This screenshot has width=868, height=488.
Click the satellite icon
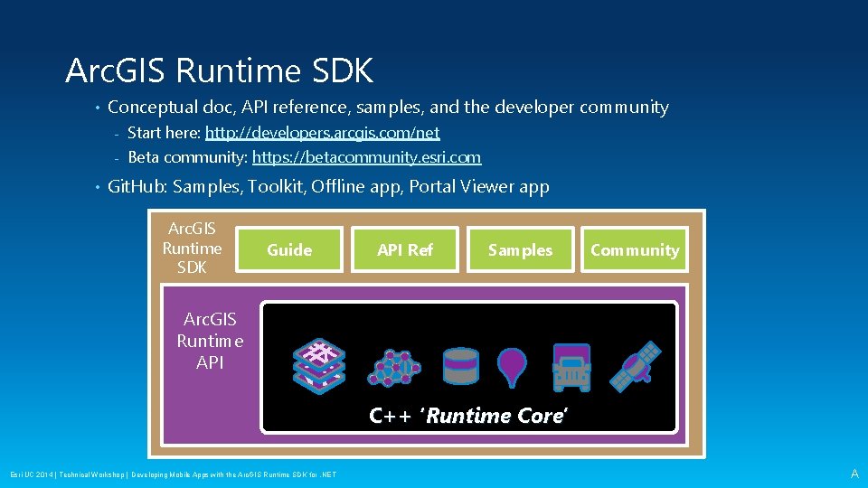[x=636, y=366]
